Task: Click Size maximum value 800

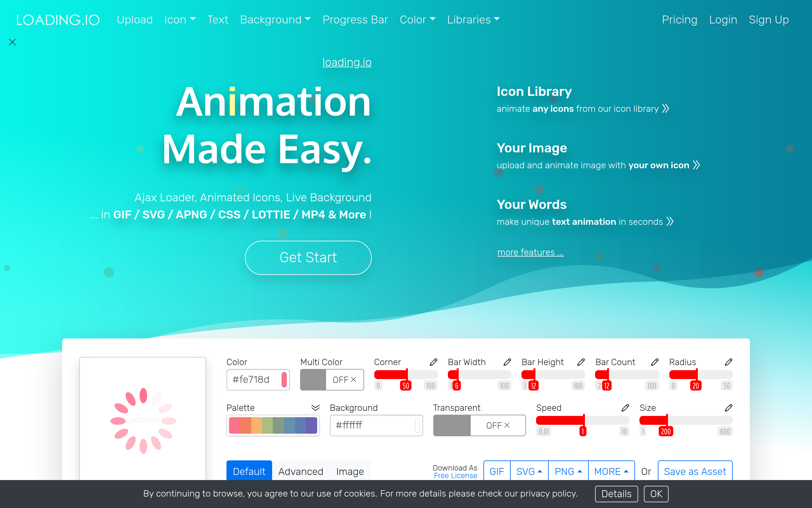Action: (x=725, y=431)
